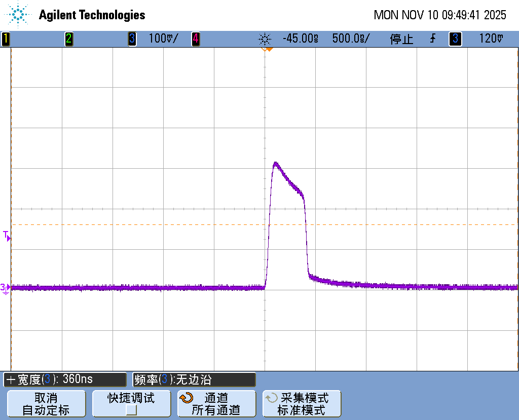
Task: Select the yellow channel 1 indicator
Action: (x=6, y=39)
